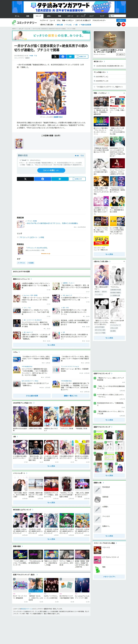The width and height of the screenshot is (138, 644).
Task: Click ナタリー in the breadcrumb trail
Action: click(15, 29)
